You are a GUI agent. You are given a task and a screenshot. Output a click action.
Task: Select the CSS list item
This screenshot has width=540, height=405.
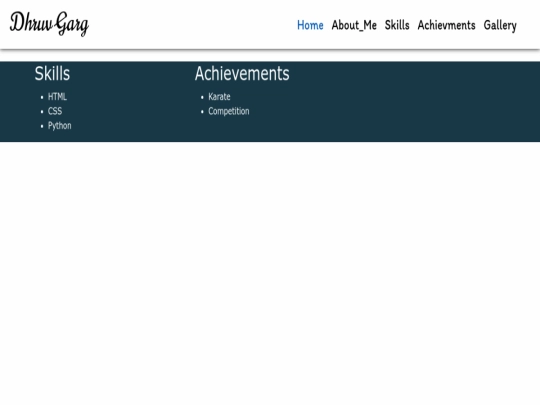[x=55, y=111]
